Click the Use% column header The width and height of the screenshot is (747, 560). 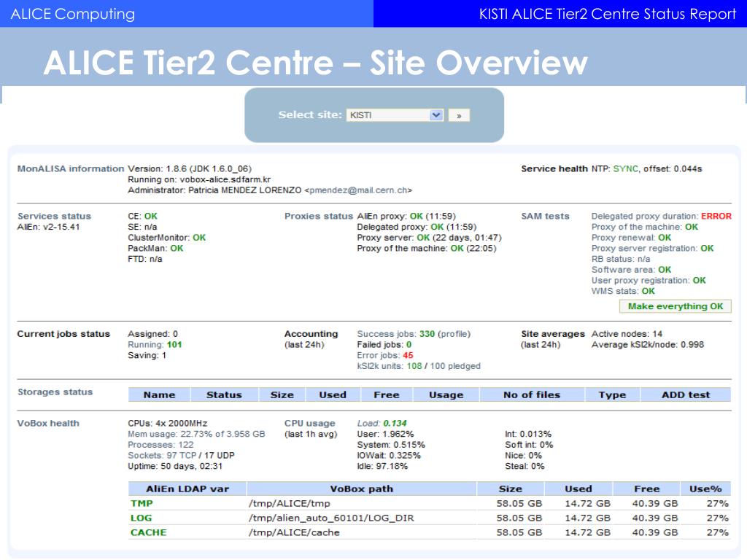tap(705, 489)
